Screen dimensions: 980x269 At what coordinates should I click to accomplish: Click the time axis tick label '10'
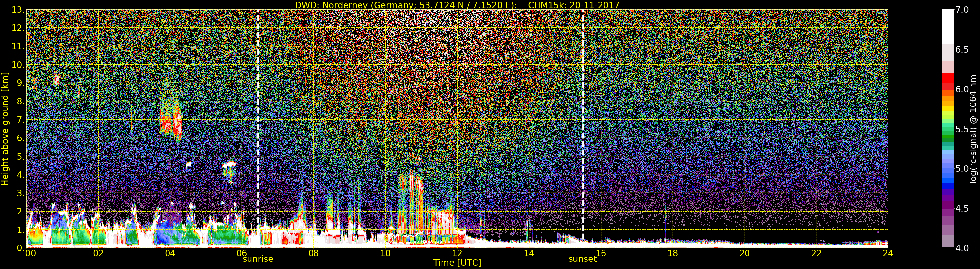coord(385,253)
